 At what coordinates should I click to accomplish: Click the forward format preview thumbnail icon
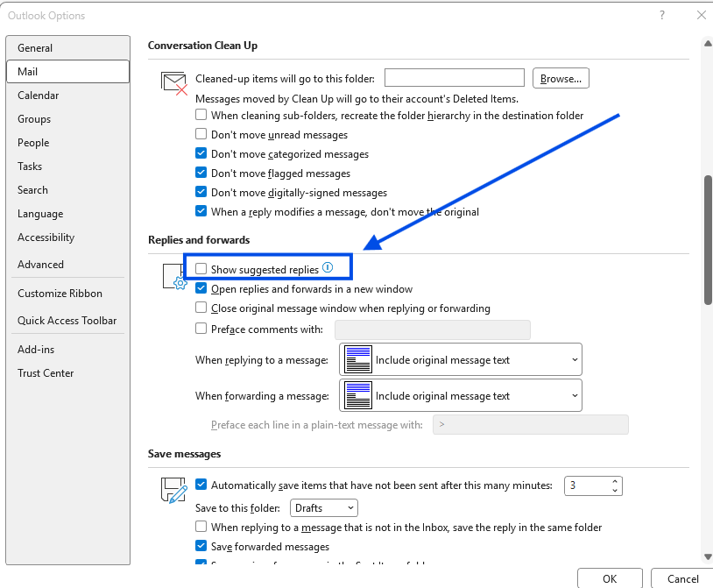358,395
